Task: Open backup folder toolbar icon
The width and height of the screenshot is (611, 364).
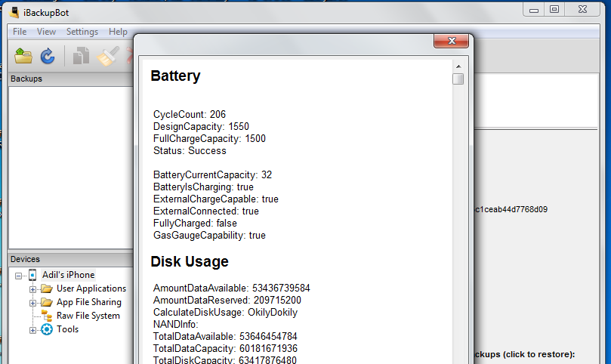Action: [23, 56]
